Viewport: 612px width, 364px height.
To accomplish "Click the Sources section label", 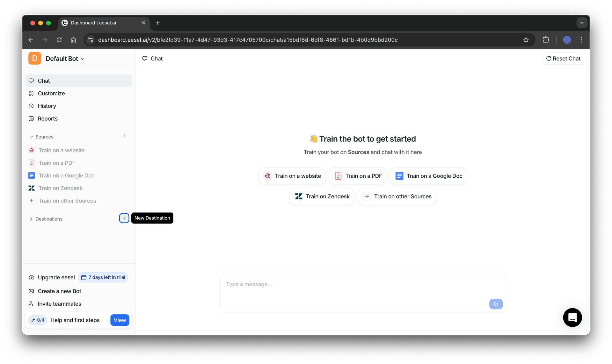I will (x=44, y=137).
